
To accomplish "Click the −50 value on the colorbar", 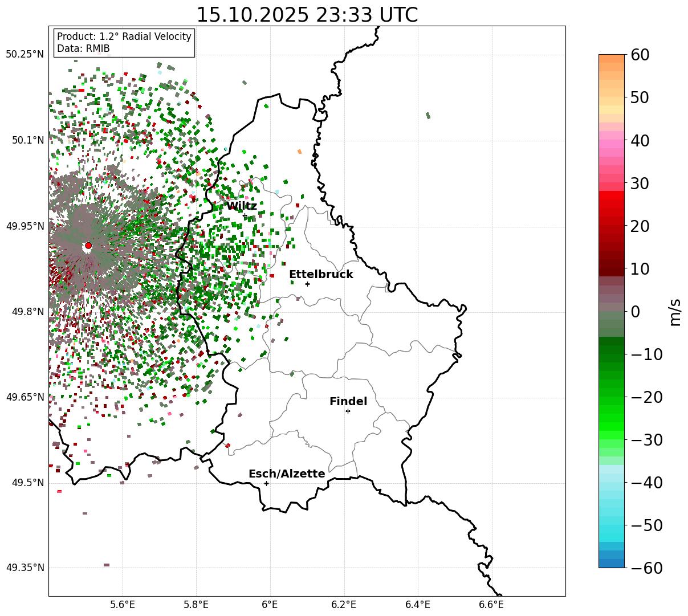I will 646,525.
